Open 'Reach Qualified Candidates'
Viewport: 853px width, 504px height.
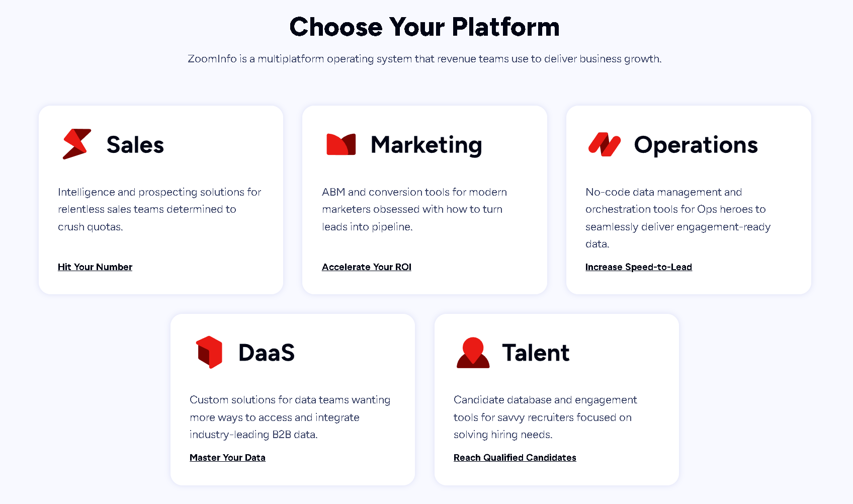[515, 457]
